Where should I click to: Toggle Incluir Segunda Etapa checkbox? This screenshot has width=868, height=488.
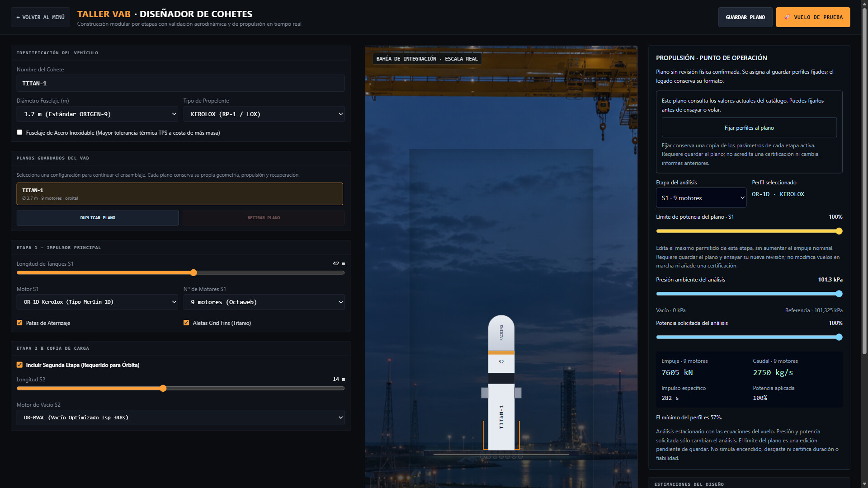19,365
